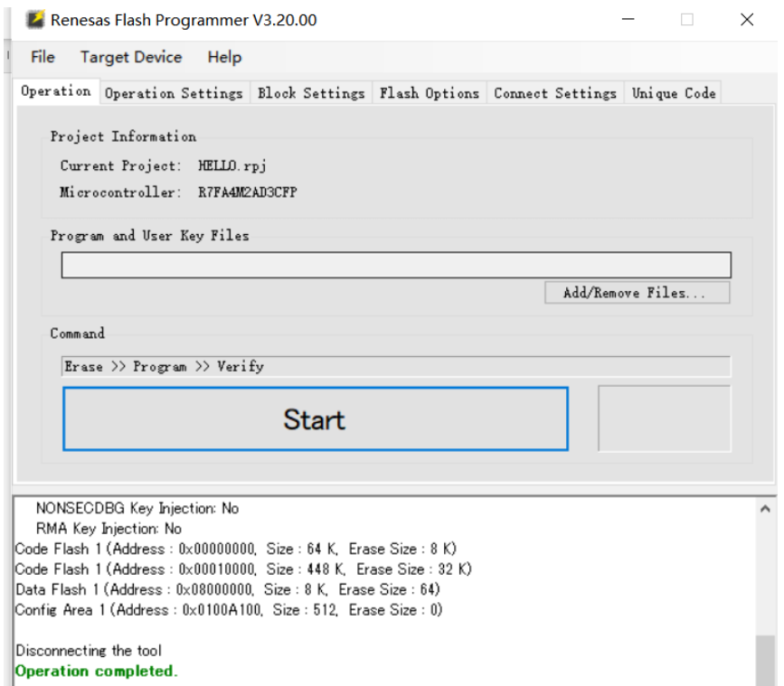Go to the Block Settings tab

311,93
